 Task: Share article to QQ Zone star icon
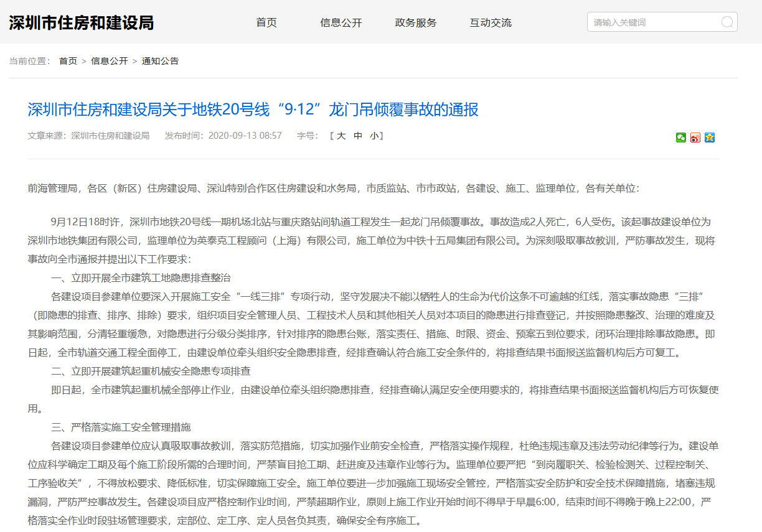710,138
